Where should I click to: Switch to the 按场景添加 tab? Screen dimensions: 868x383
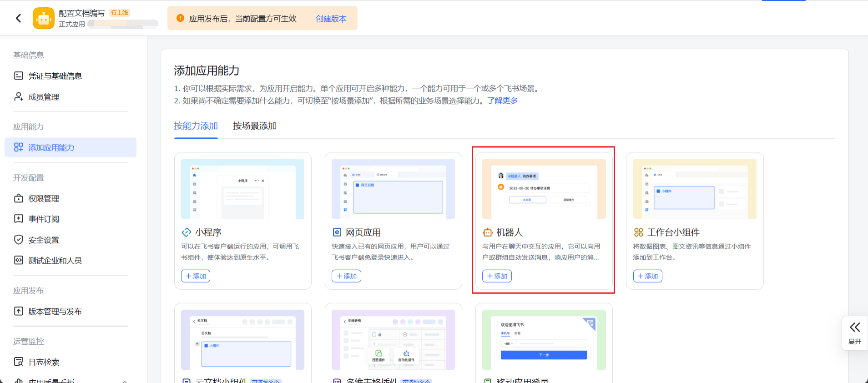pyautogui.click(x=255, y=126)
